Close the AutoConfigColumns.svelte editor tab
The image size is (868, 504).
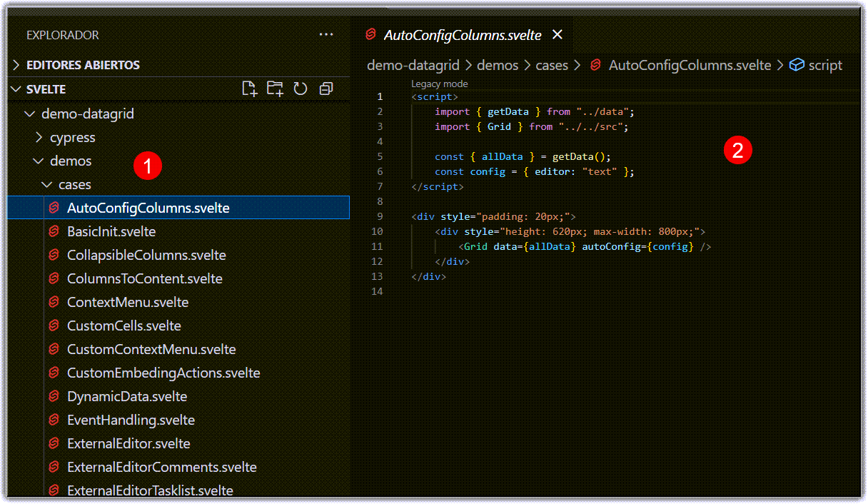point(557,34)
